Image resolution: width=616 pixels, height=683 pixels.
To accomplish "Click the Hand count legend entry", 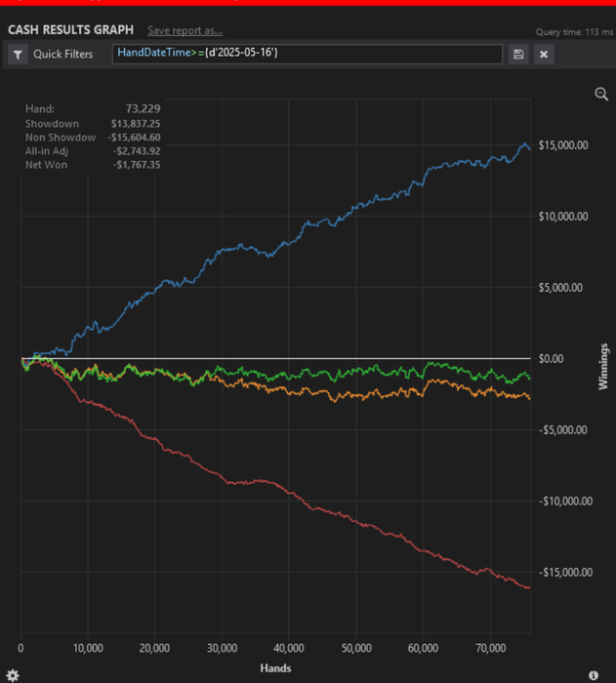I will pos(40,110).
